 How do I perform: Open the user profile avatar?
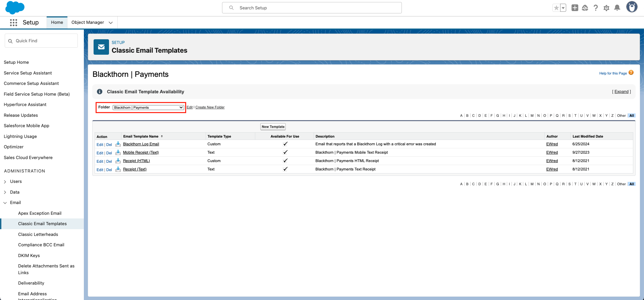click(632, 7)
